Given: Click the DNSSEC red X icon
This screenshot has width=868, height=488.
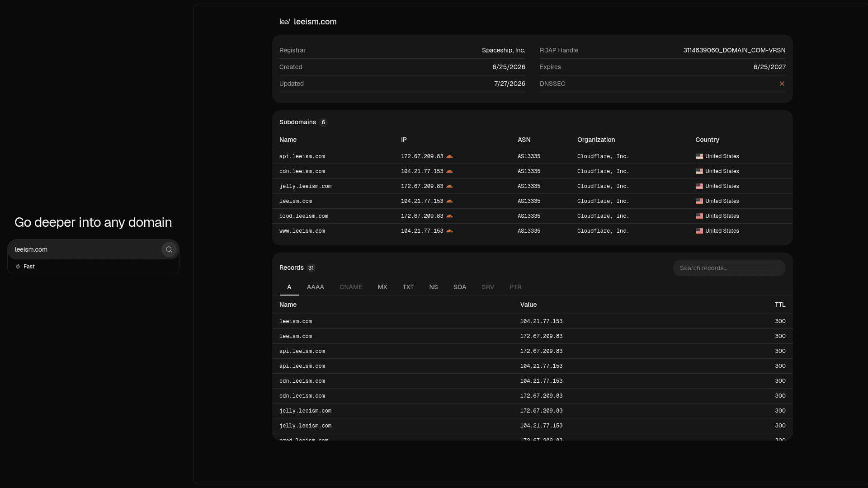Looking at the screenshot, I should (782, 84).
